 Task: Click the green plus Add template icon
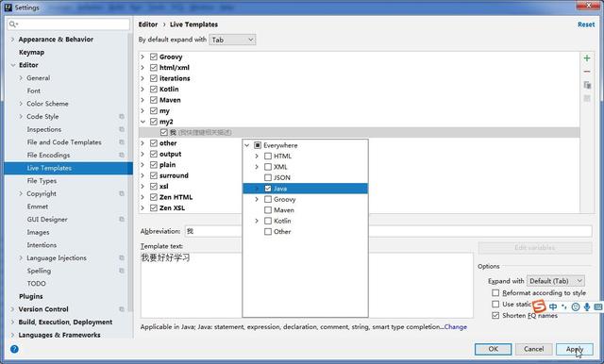coord(587,58)
